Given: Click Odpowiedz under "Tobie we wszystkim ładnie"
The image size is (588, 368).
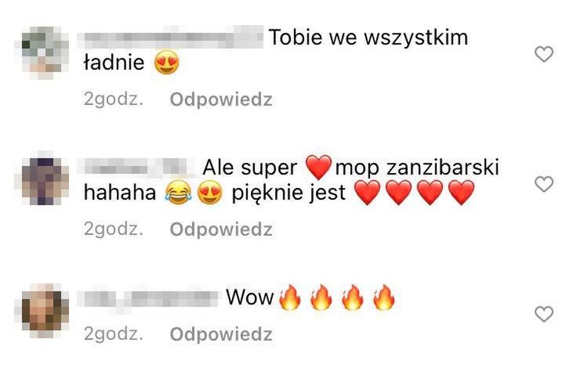Looking at the screenshot, I should 221,99.
